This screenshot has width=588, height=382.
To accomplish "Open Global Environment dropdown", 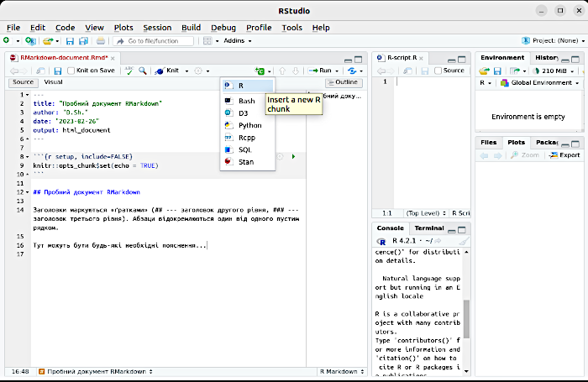I will (539, 83).
